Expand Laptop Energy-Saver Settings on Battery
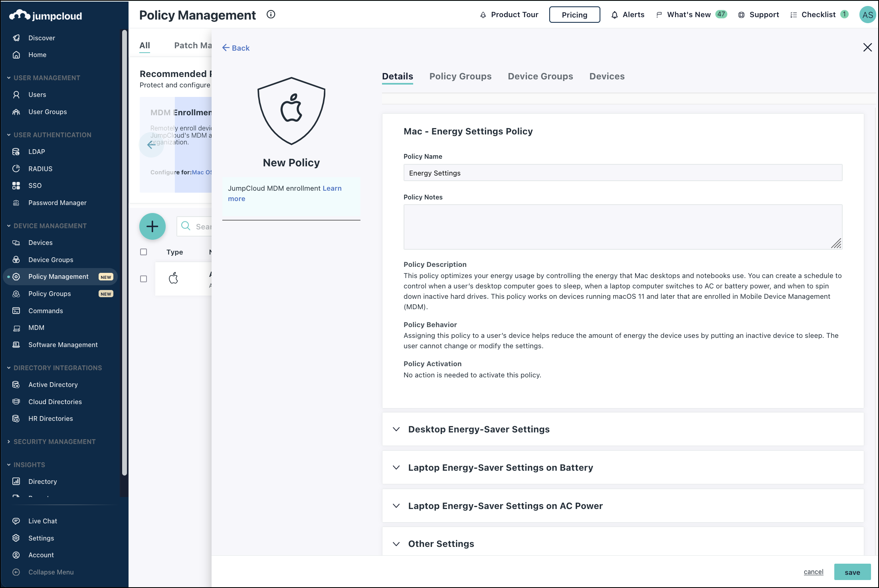This screenshot has height=588, width=879. tap(500, 468)
